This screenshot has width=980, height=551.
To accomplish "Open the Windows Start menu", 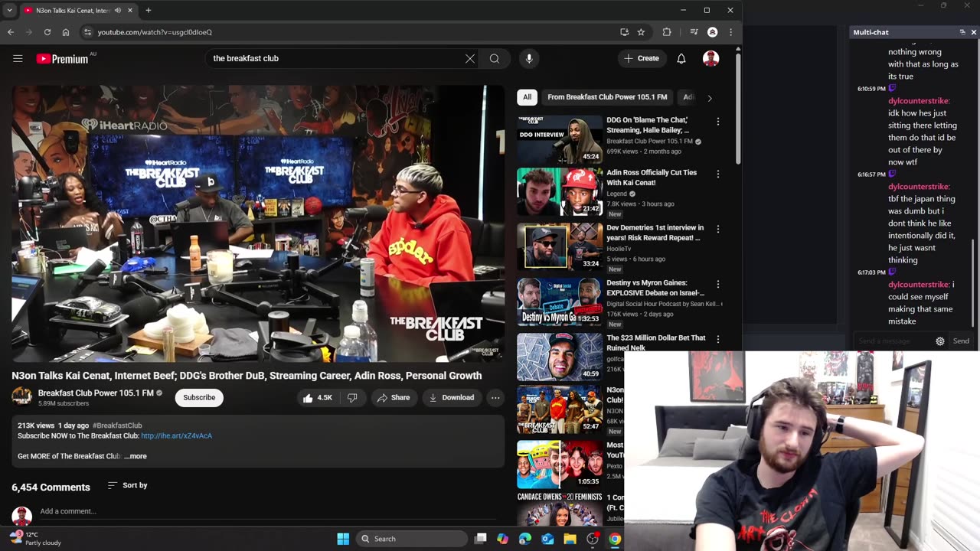I will pos(343,539).
